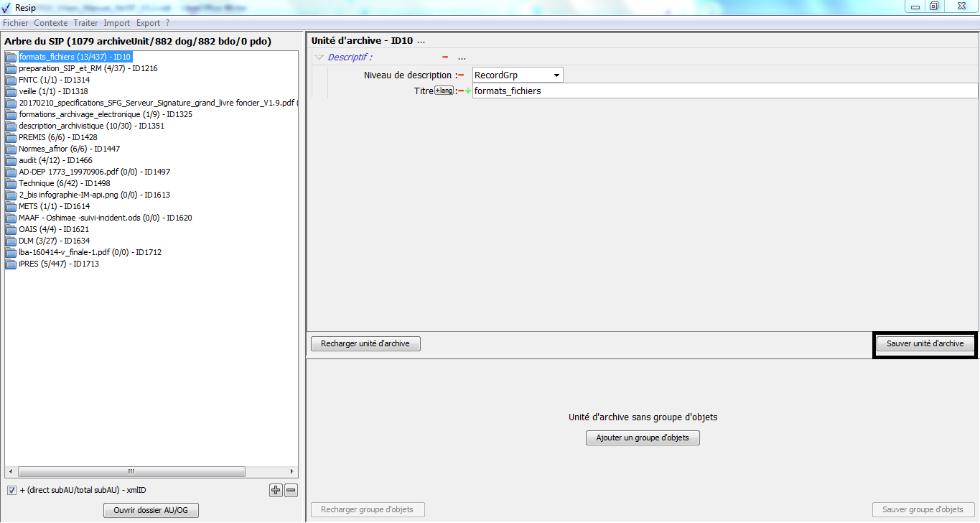This screenshot has height=523, width=980.
Task: Click Sauver unité d'archive button
Action: (925, 344)
